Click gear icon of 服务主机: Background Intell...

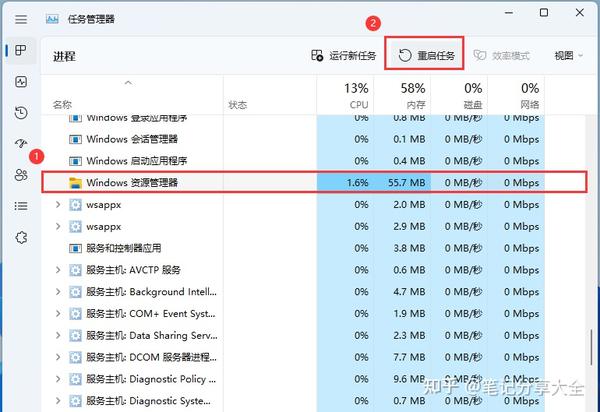(x=75, y=292)
